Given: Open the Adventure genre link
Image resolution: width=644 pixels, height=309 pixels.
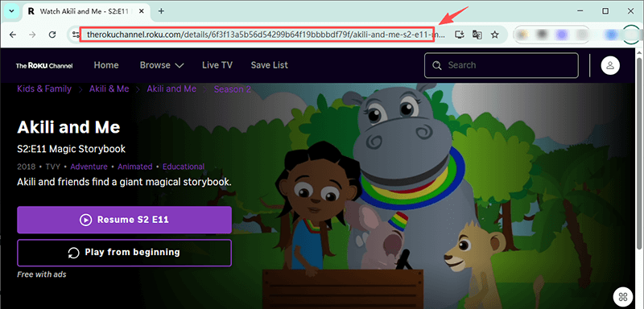Looking at the screenshot, I should pyautogui.click(x=89, y=167).
